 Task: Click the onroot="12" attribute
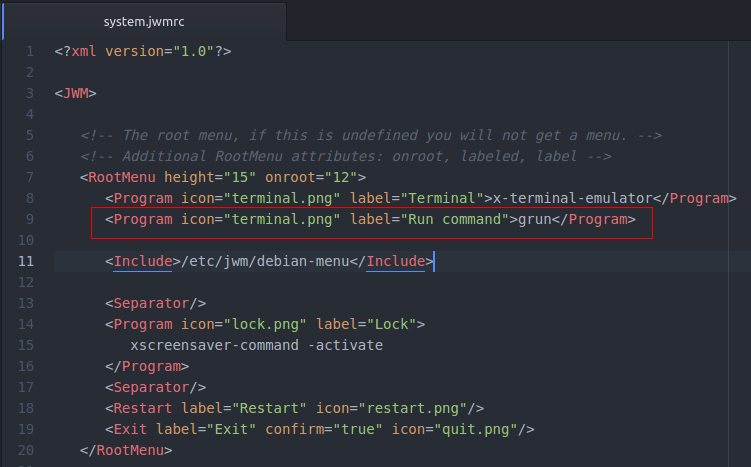(x=311, y=177)
